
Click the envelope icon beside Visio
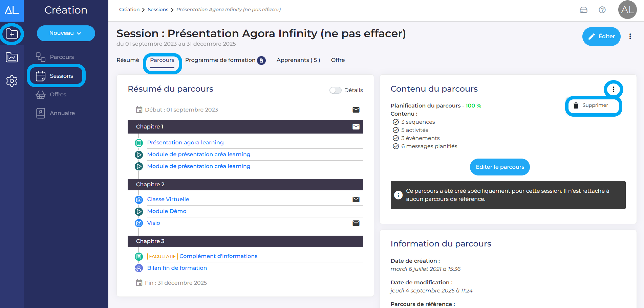click(356, 223)
